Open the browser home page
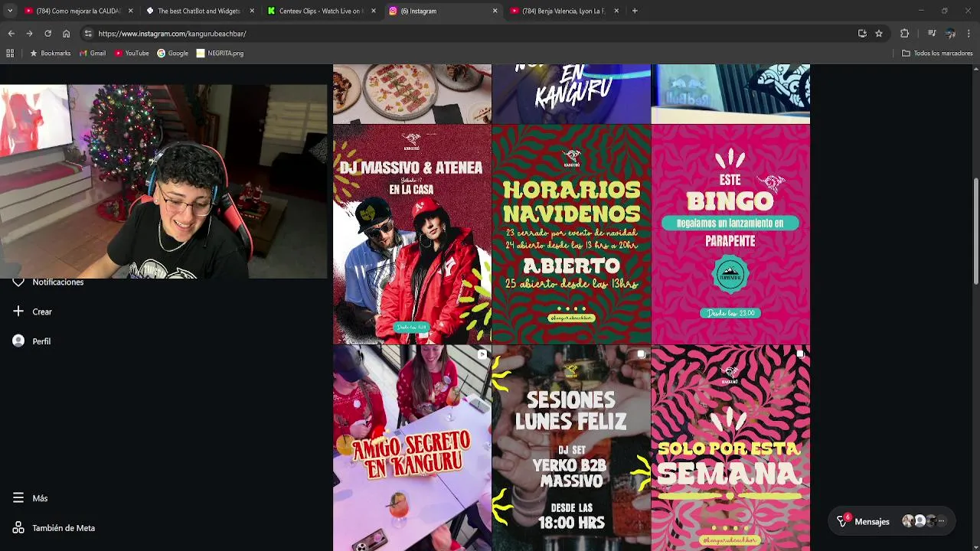The width and height of the screenshot is (980, 551). coord(67,34)
